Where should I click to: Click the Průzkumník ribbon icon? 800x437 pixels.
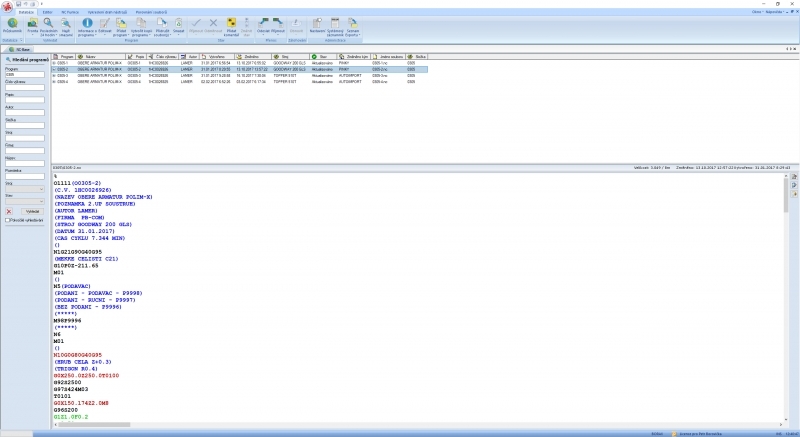(12, 22)
